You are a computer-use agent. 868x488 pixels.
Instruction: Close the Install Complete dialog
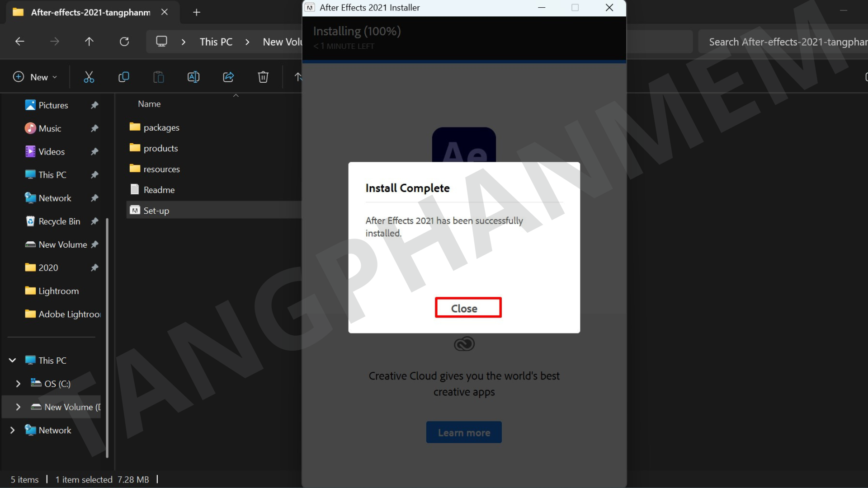tap(468, 308)
